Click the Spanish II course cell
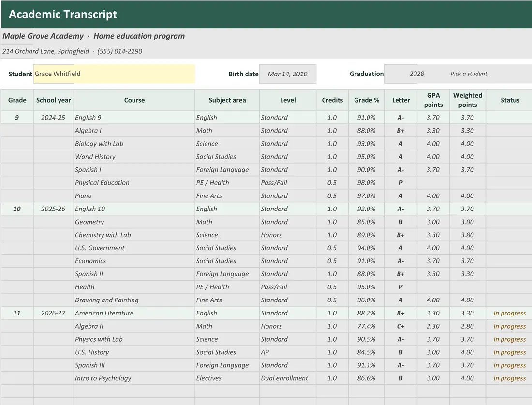 click(134, 274)
